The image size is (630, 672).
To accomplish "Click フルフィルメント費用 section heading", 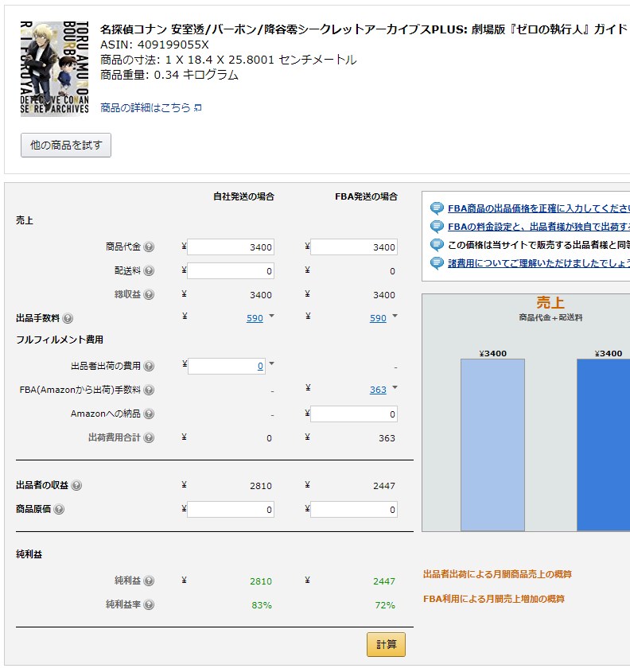I will click(x=60, y=340).
